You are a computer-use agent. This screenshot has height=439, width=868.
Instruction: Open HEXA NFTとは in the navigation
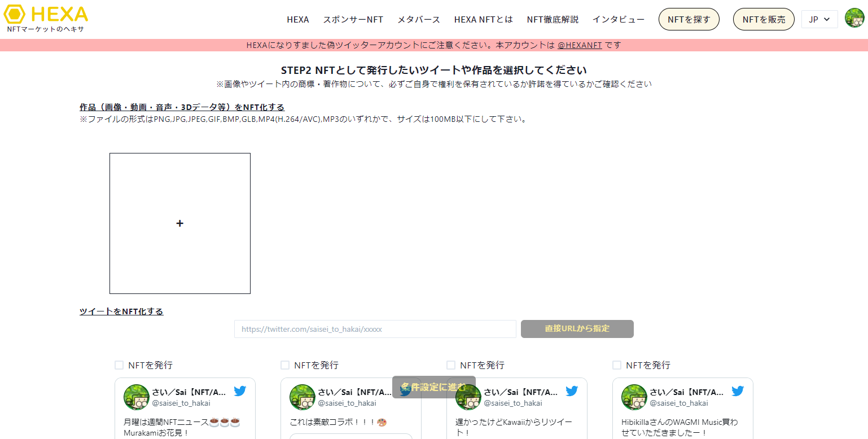484,19
